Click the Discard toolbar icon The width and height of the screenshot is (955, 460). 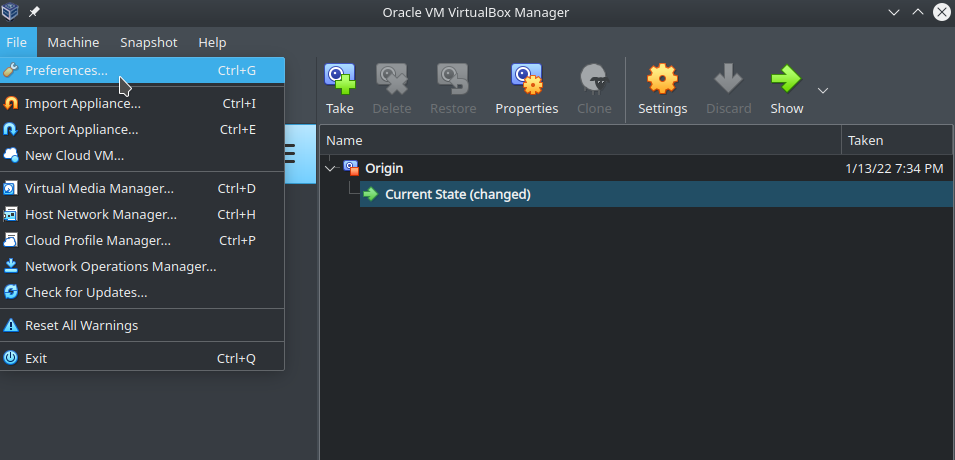point(728,79)
